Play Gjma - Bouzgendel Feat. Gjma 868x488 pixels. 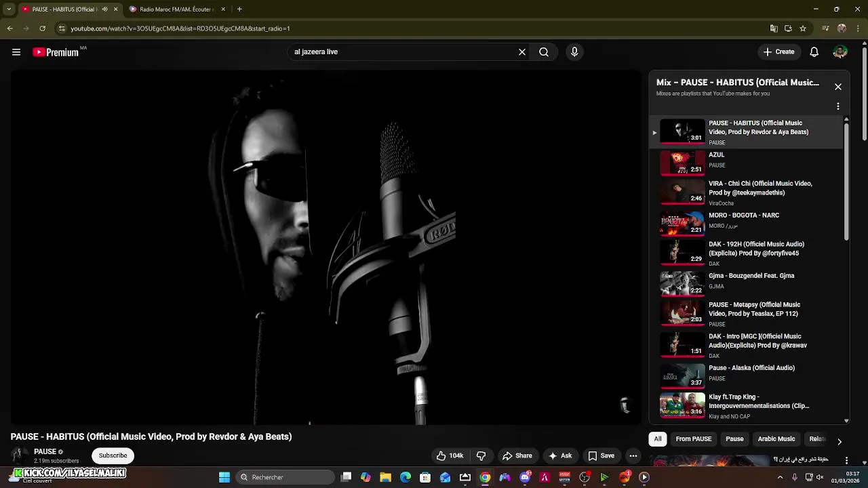746,282
